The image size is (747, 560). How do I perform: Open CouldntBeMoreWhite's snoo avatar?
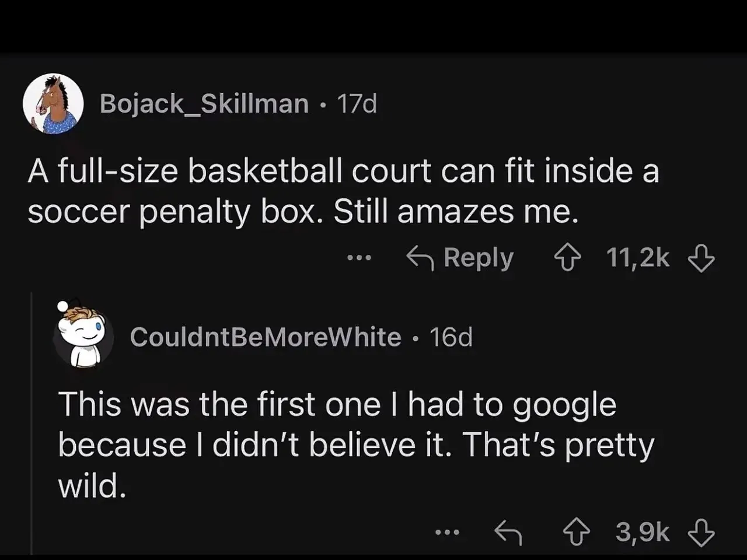pyautogui.click(x=83, y=335)
